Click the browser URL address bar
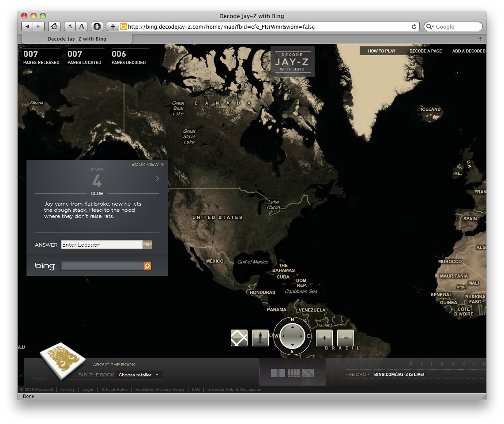 268,26
